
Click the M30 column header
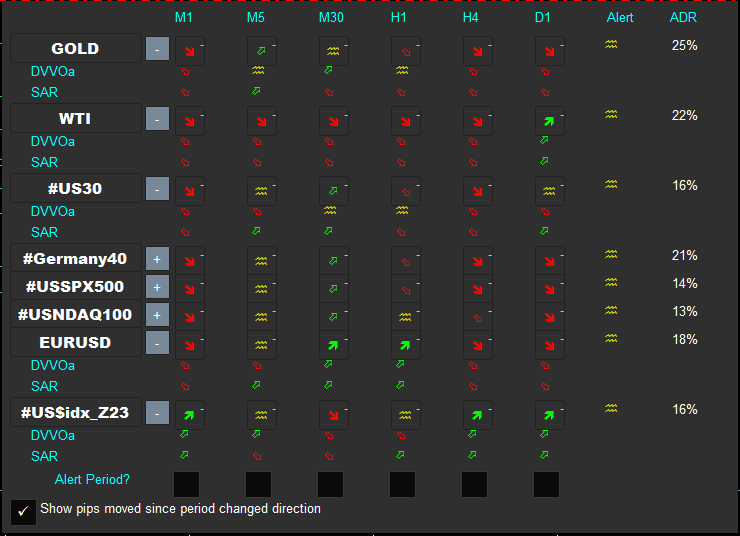pyautogui.click(x=331, y=17)
